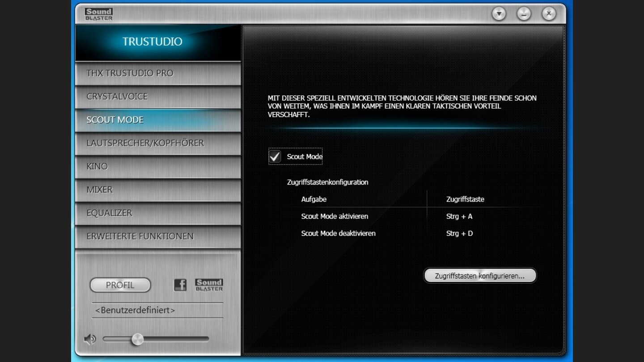The image size is (644, 362).
Task: Click the Zugriffstaste column header
Action: point(465,199)
